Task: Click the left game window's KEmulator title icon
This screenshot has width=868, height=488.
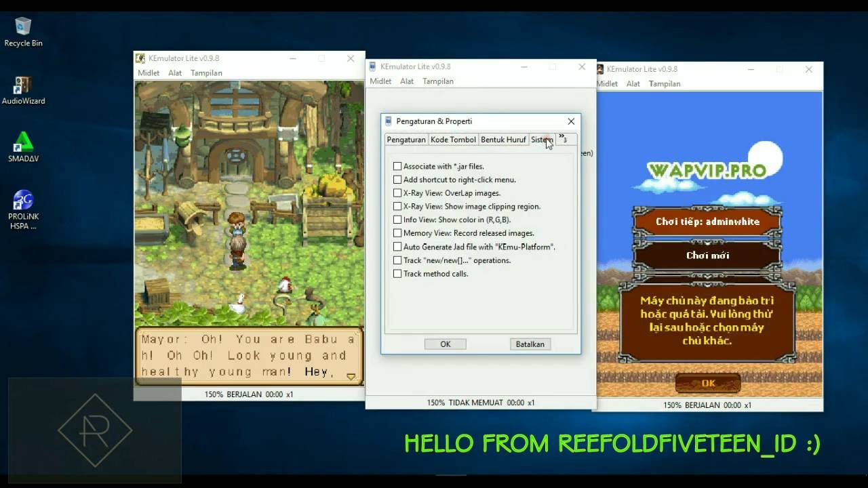Action: coord(140,59)
